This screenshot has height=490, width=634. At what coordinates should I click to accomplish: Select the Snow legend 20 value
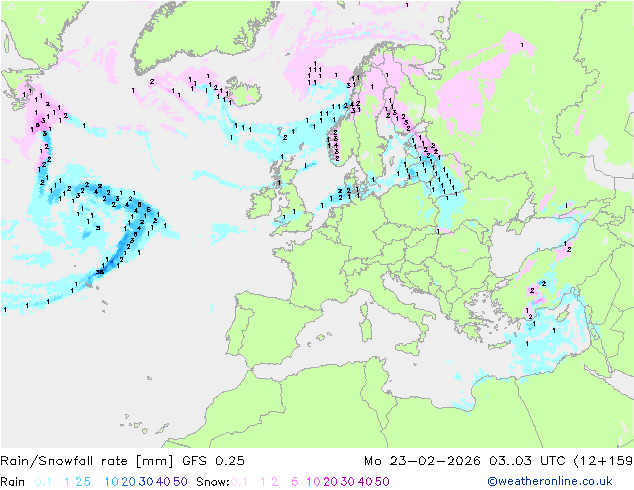330,482
